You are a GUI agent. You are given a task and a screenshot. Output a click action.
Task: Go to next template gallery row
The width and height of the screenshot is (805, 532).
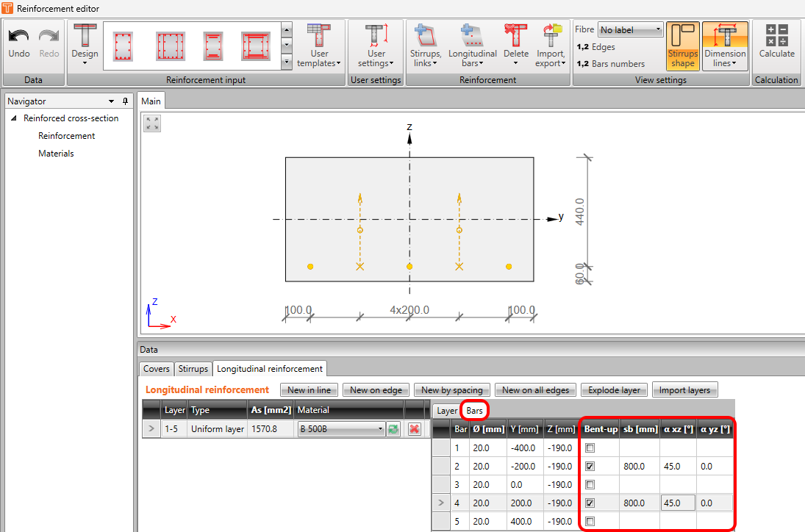pos(287,45)
